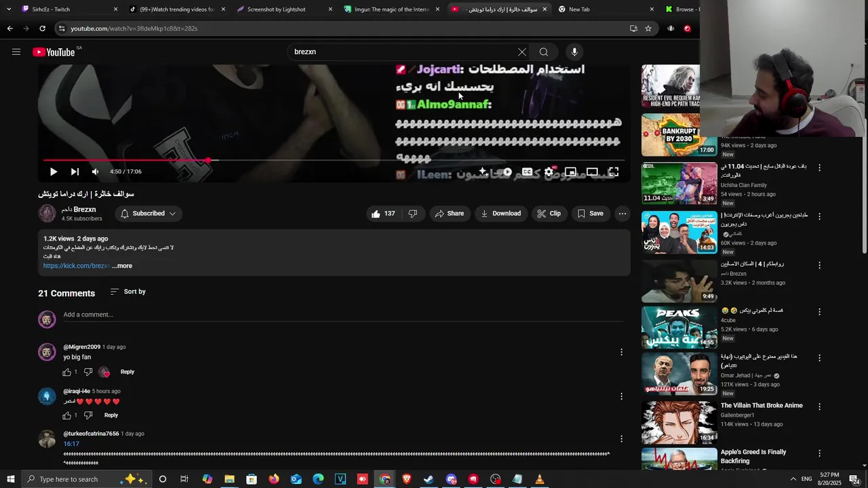Open options menu for @iraqi-i4e comment
This screenshot has height=488, width=868.
621,396
